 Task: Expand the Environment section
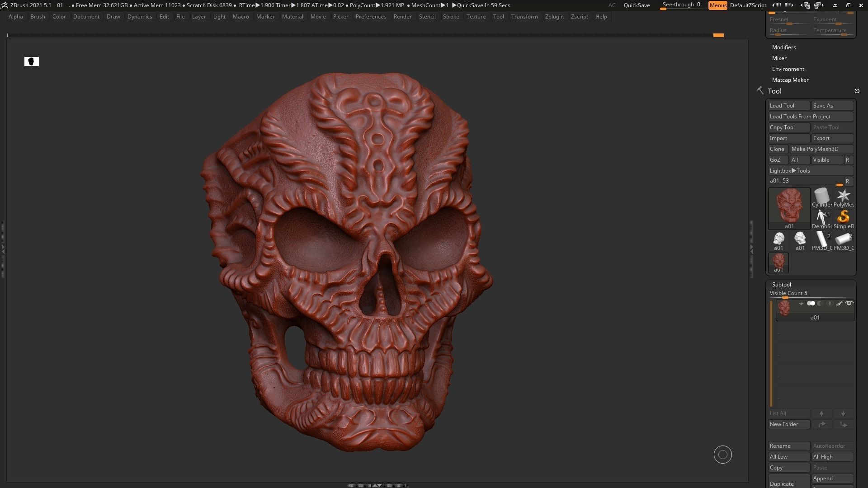(788, 69)
